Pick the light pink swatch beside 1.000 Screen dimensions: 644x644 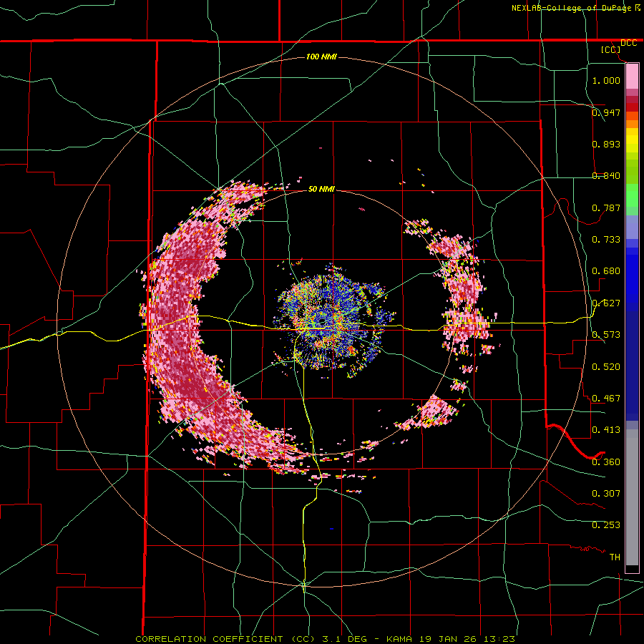(632, 77)
